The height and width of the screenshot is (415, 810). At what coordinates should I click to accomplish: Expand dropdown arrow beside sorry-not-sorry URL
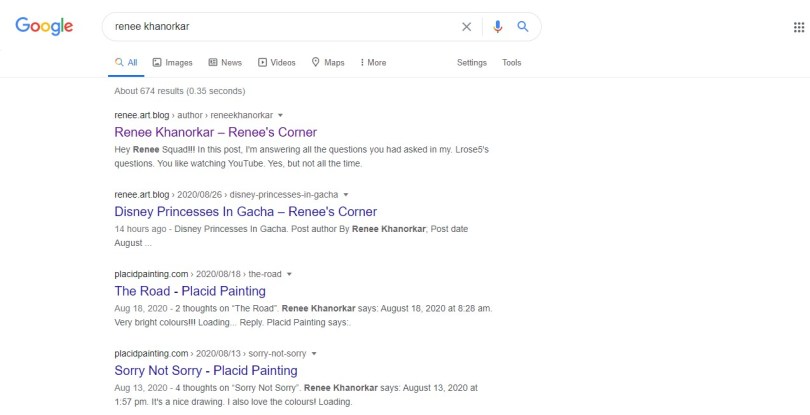[x=314, y=354]
